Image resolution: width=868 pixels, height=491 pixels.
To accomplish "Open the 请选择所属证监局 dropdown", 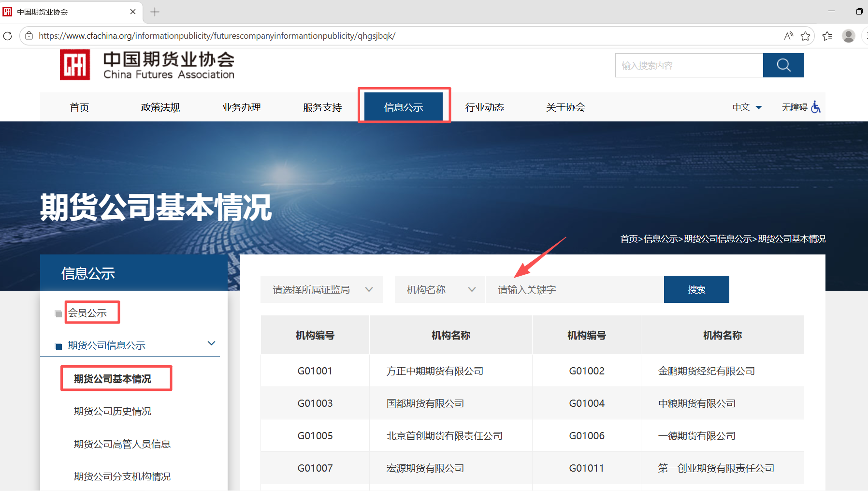I will (321, 289).
